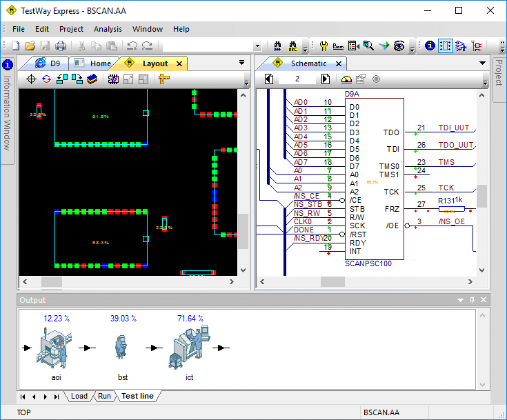
Task: Open the yellow wrench tool
Action: tap(324, 46)
